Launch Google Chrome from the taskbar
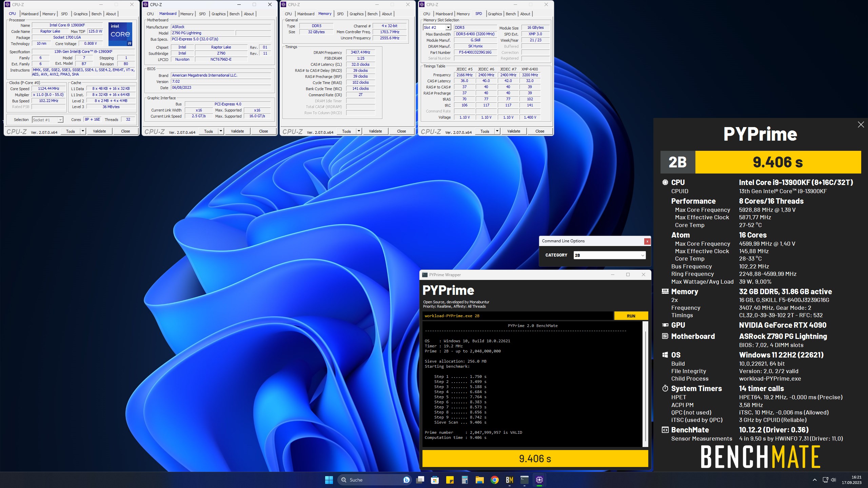868x488 pixels. coord(494,480)
